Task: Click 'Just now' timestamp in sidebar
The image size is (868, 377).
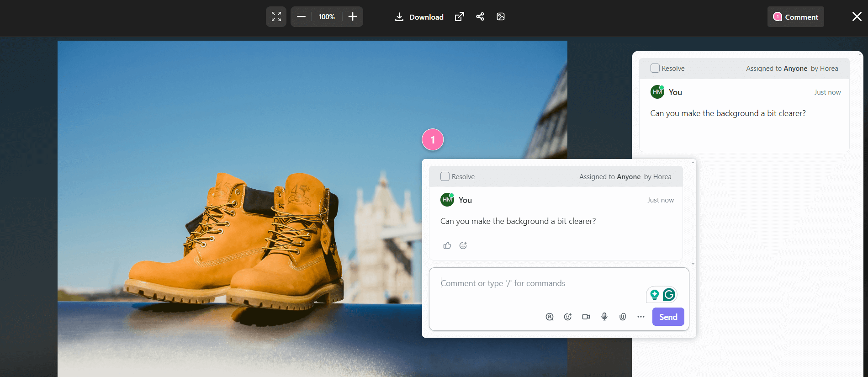Action: tap(827, 92)
